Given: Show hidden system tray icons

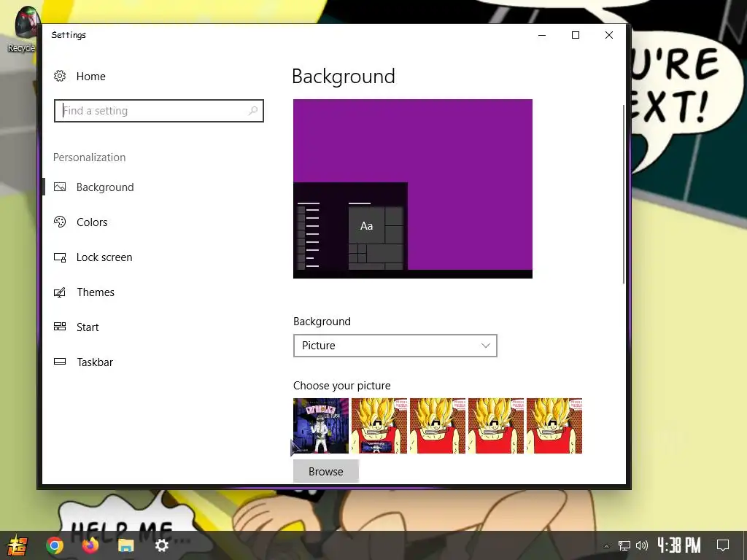Looking at the screenshot, I should (606, 546).
